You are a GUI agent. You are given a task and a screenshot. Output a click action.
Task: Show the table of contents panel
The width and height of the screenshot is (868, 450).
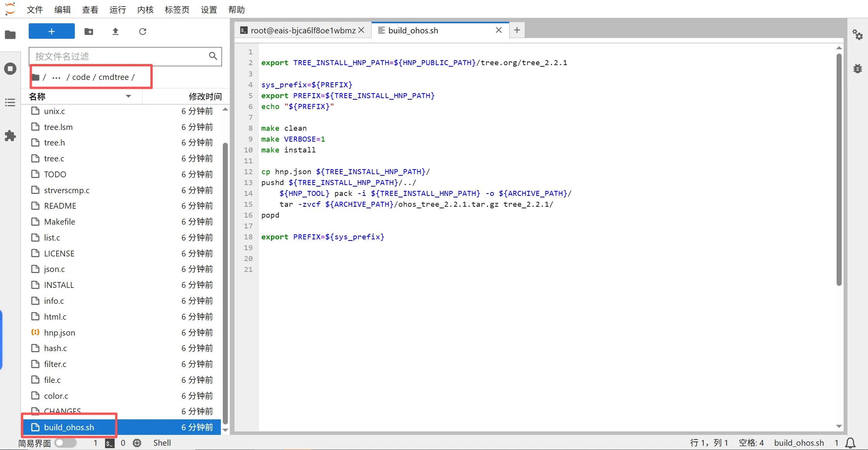[10, 102]
